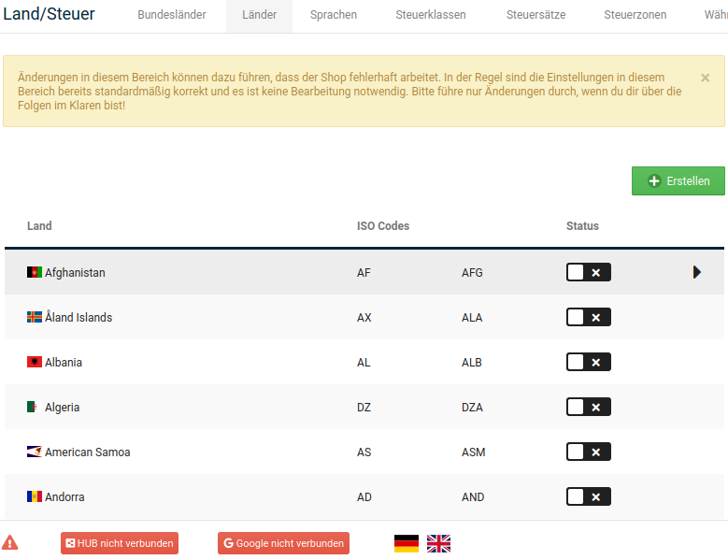Click the American Samoa flag icon
Viewport: 728px width, 560px height.
pyautogui.click(x=35, y=452)
